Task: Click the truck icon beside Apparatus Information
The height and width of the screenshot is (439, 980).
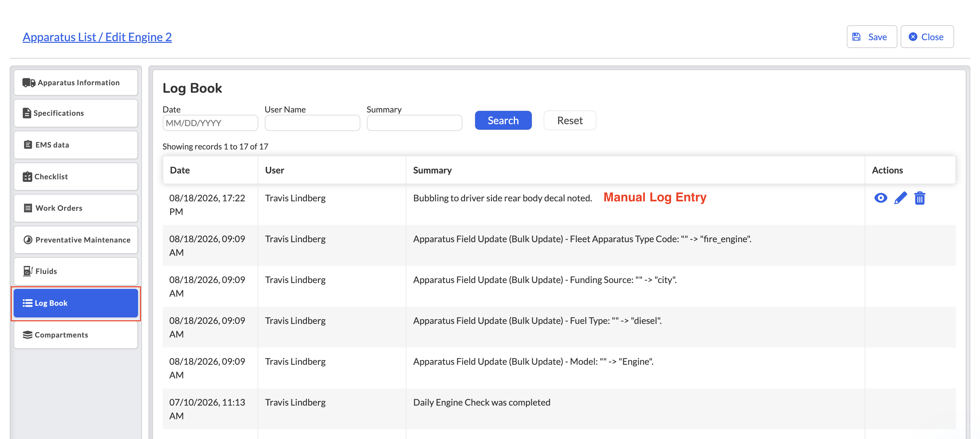Action: click(29, 83)
